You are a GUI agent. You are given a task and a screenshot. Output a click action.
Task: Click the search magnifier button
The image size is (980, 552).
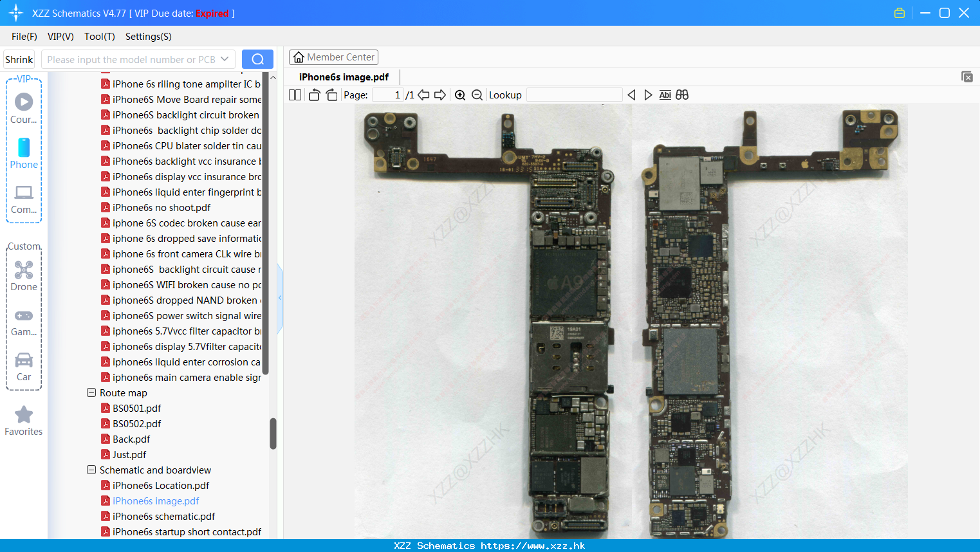coord(257,59)
